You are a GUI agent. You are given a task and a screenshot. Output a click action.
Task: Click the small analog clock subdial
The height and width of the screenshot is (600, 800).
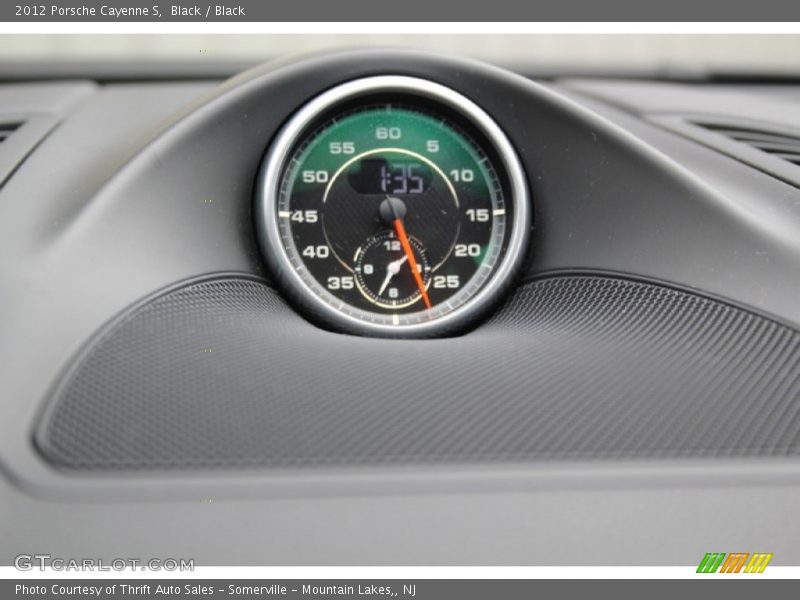pyautogui.click(x=391, y=269)
